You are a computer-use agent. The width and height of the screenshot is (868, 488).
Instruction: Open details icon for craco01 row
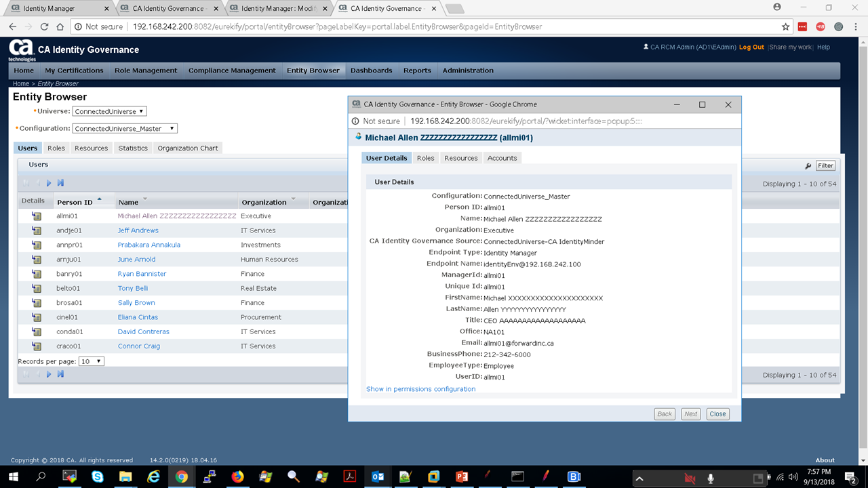pyautogui.click(x=37, y=346)
